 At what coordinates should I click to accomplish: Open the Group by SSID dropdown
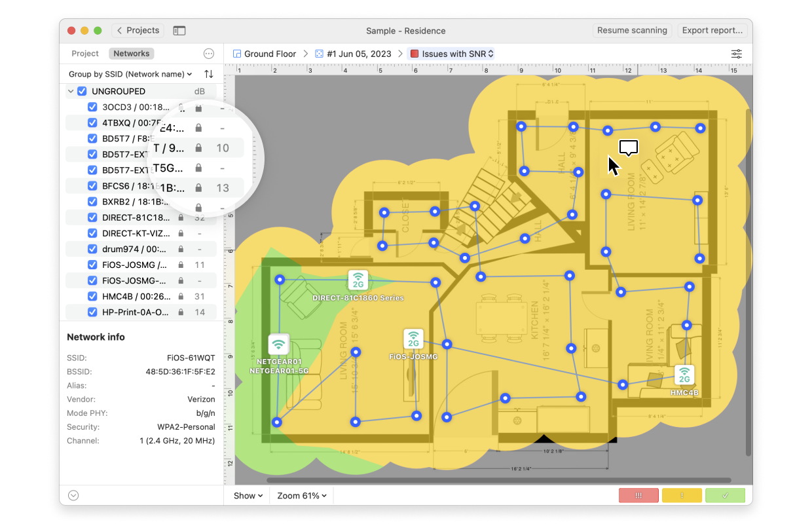pyautogui.click(x=130, y=74)
